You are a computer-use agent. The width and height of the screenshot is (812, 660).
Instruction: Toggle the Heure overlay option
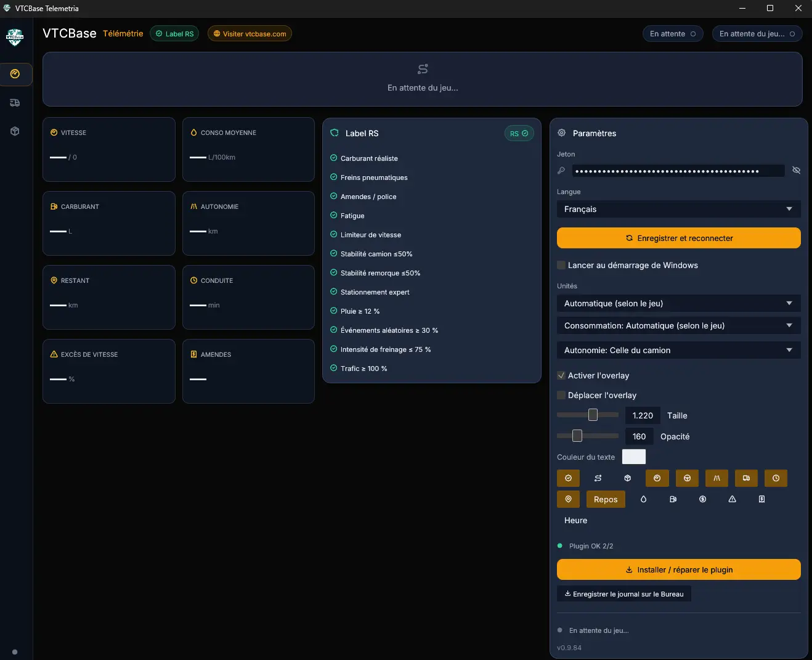click(575, 520)
